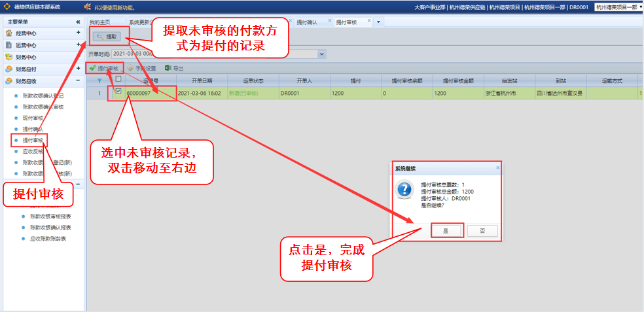The width and height of the screenshot is (644, 312).
Task: Open 字段设置 field settings
Action: tap(142, 68)
